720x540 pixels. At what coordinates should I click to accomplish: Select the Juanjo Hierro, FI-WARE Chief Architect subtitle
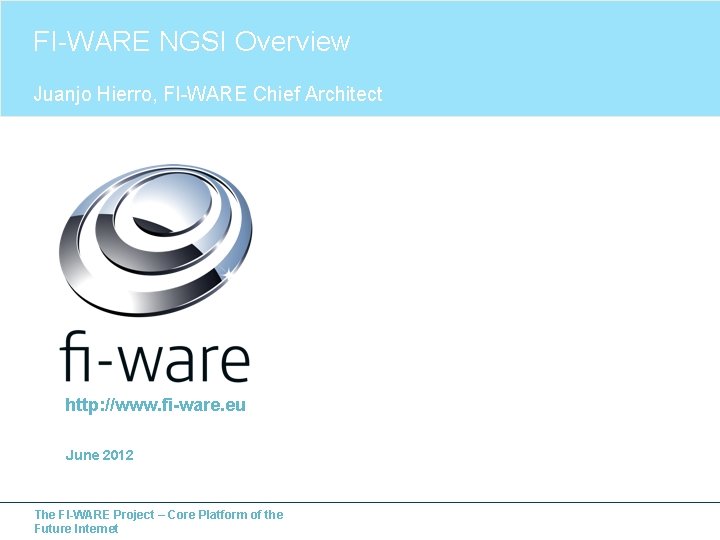point(208,94)
